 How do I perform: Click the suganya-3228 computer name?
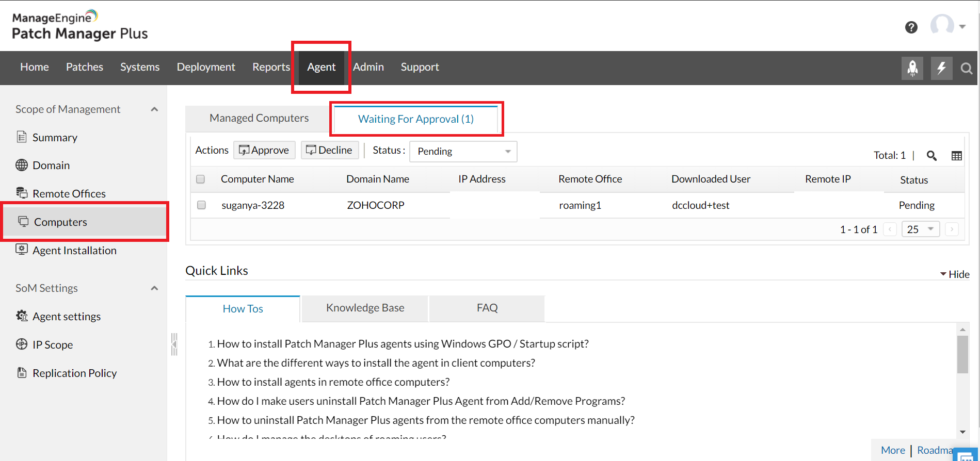click(x=253, y=205)
